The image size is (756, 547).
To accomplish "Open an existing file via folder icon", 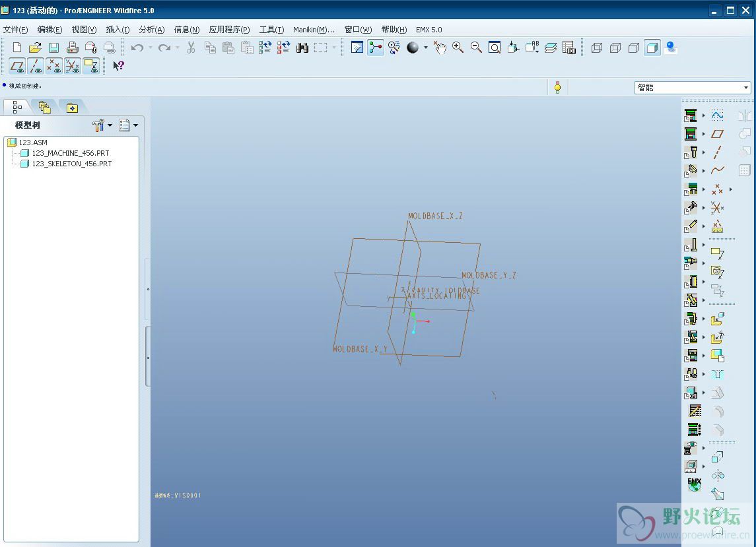I will pyautogui.click(x=35, y=48).
